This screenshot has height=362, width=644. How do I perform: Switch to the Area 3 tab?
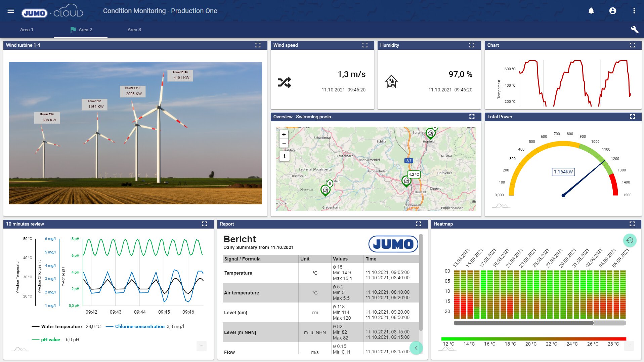click(x=134, y=30)
